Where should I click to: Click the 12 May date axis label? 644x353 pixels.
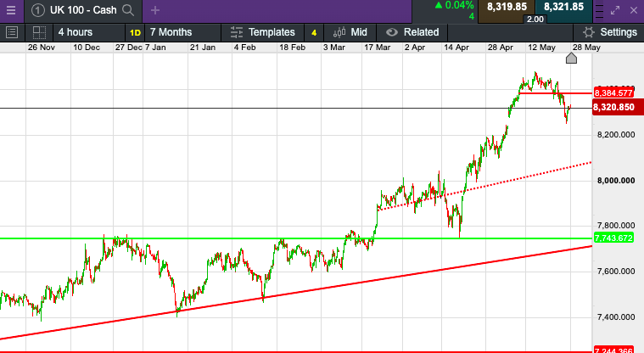pos(541,48)
